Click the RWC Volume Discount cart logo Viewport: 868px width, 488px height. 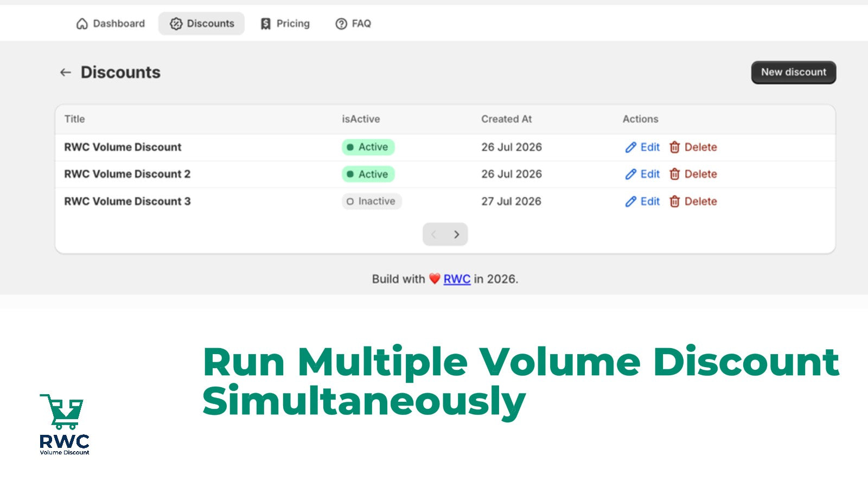(64, 424)
